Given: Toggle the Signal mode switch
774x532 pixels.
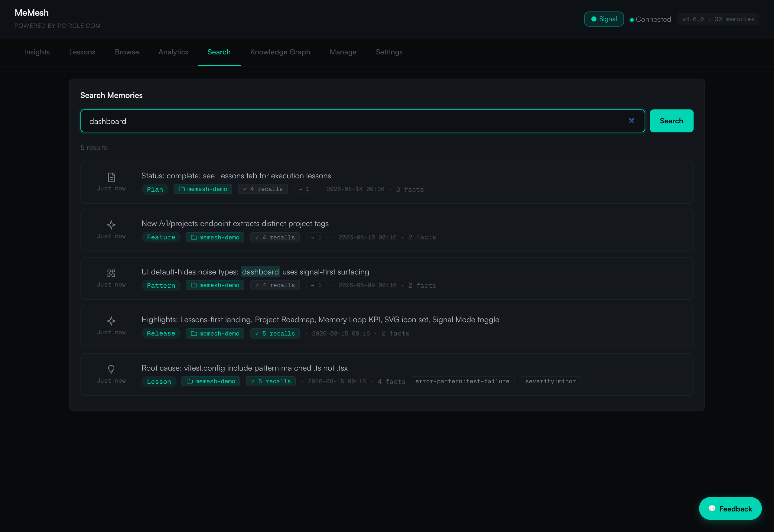Looking at the screenshot, I should (x=604, y=19).
